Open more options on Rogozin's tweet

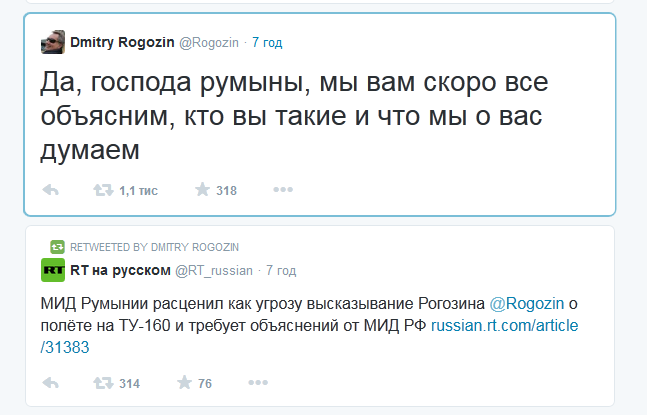283,190
